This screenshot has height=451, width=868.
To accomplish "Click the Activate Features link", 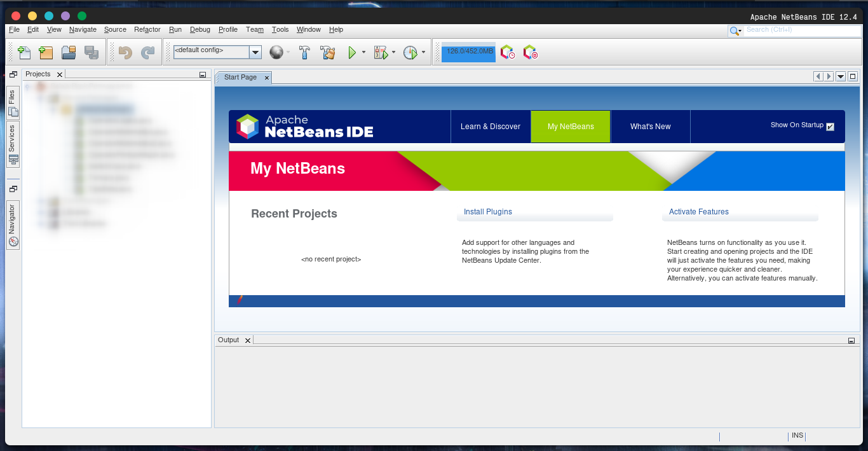I will [698, 212].
